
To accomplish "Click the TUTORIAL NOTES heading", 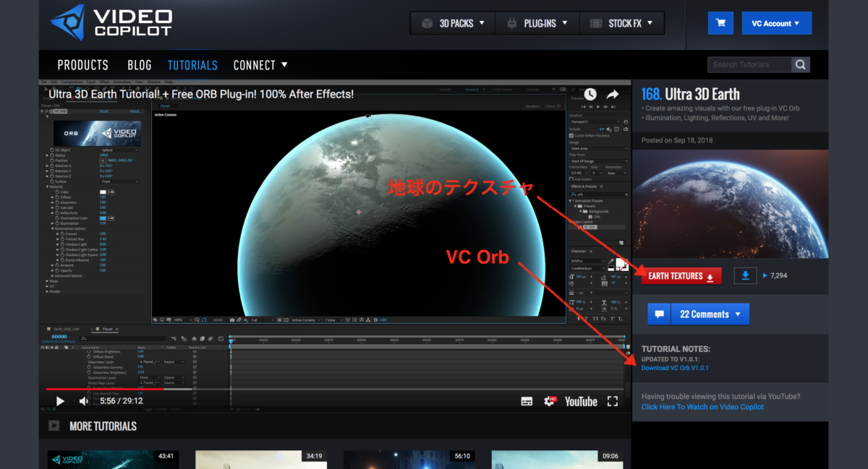I will coord(676,348).
